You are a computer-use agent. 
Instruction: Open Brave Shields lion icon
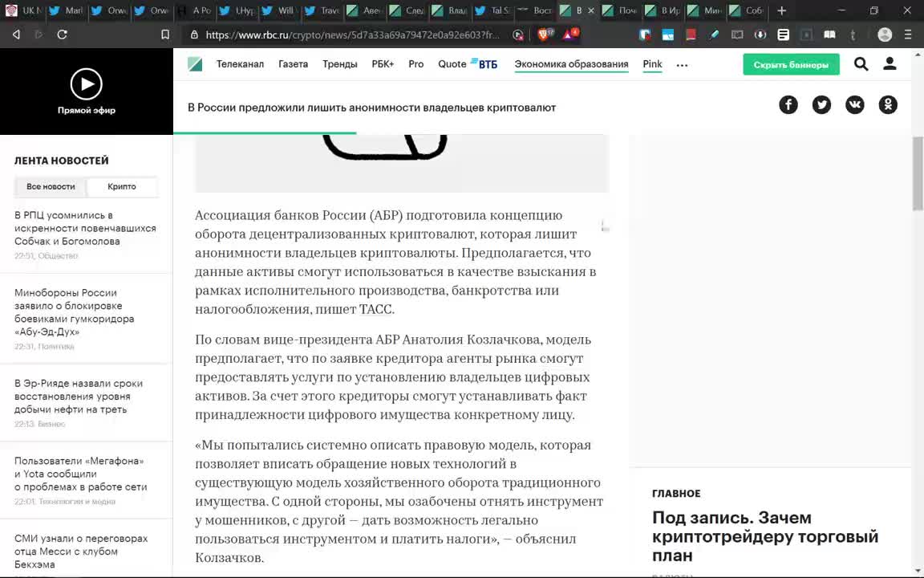pos(544,35)
